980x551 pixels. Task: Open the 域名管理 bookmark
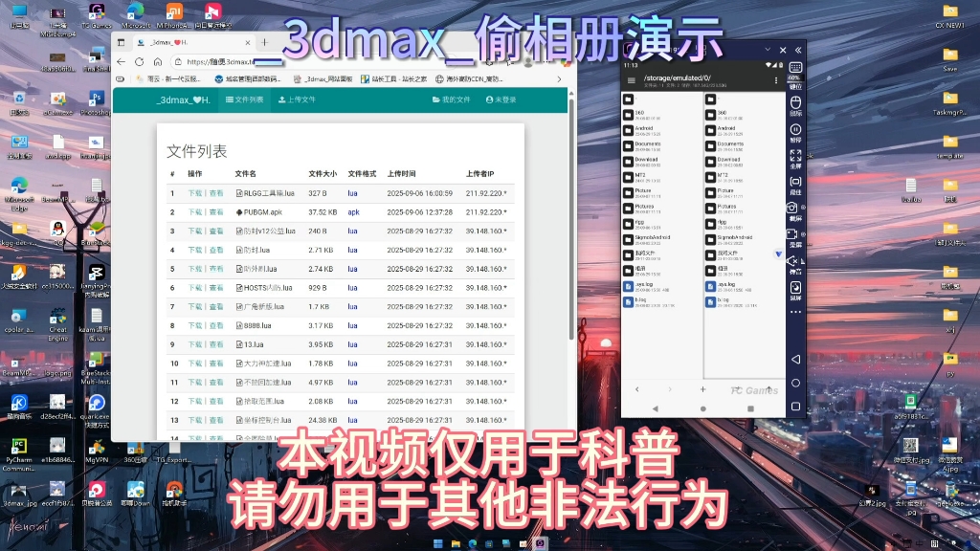(x=247, y=79)
